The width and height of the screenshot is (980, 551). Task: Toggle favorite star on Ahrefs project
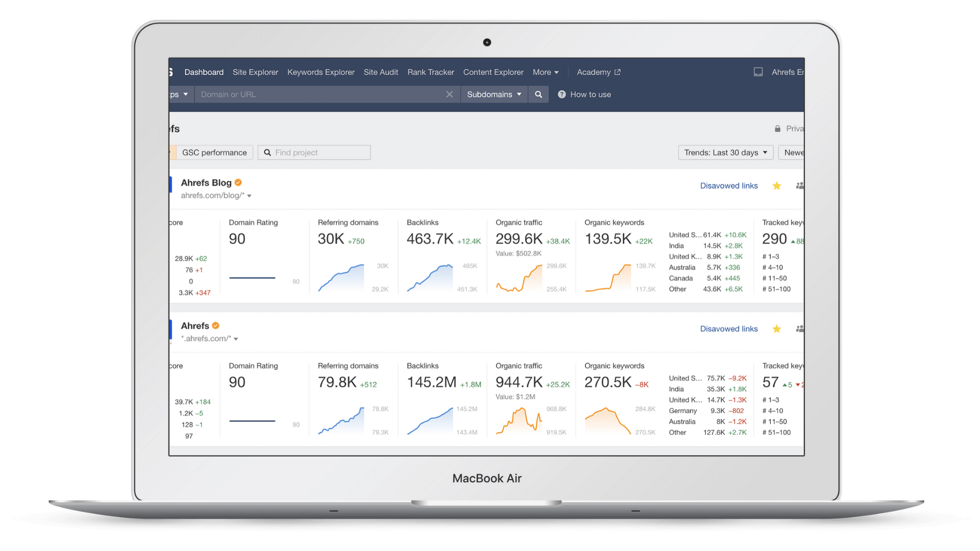pos(777,329)
